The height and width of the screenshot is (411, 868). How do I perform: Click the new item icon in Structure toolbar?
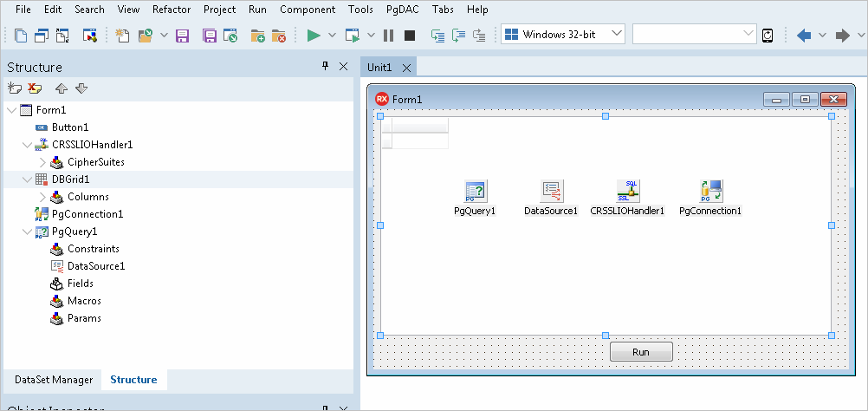click(x=15, y=88)
